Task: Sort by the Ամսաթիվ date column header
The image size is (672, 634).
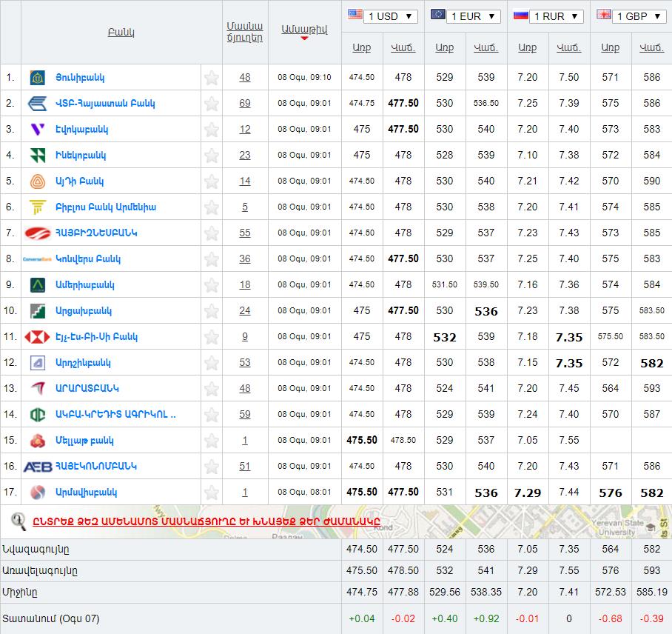Action: click(x=304, y=30)
